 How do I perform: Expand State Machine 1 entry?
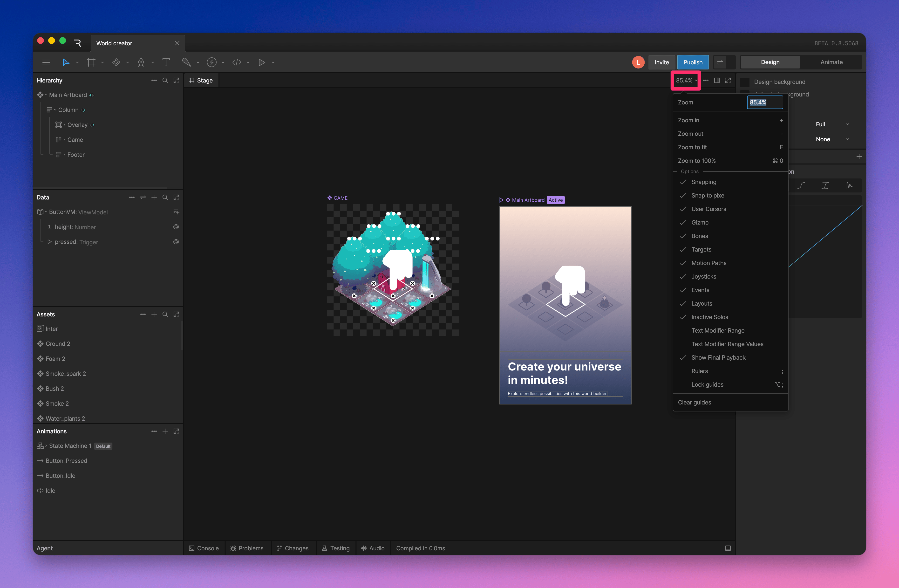point(46,446)
